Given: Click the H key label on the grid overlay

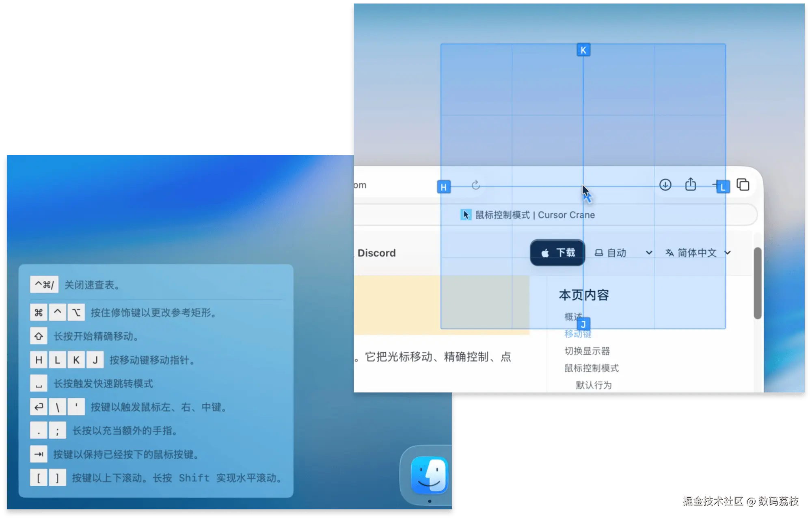Looking at the screenshot, I should (444, 187).
